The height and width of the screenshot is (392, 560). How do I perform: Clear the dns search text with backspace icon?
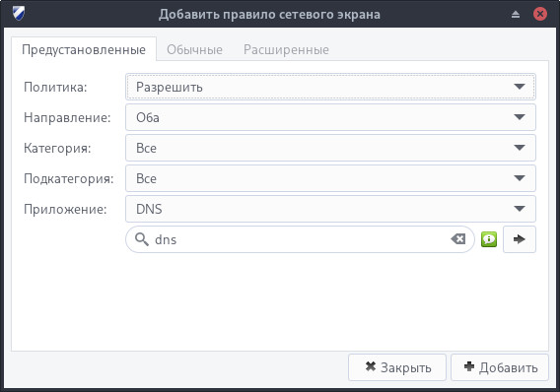click(x=458, y=239)
